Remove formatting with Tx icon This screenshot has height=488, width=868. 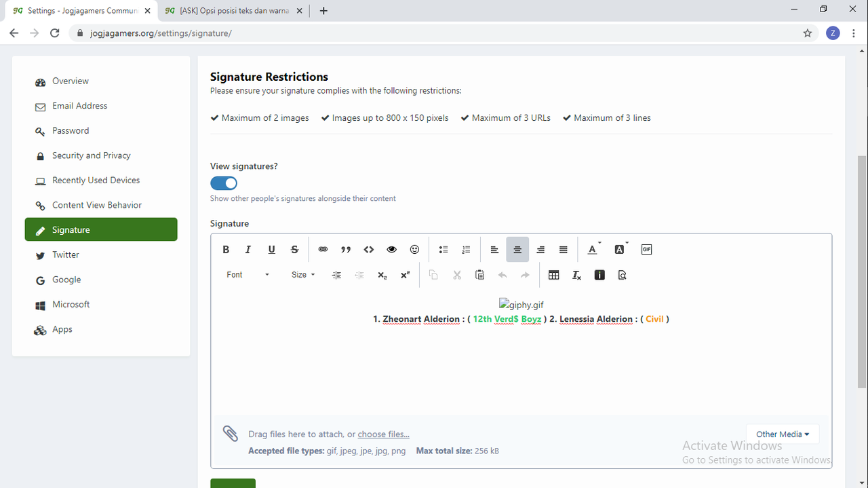576,275
